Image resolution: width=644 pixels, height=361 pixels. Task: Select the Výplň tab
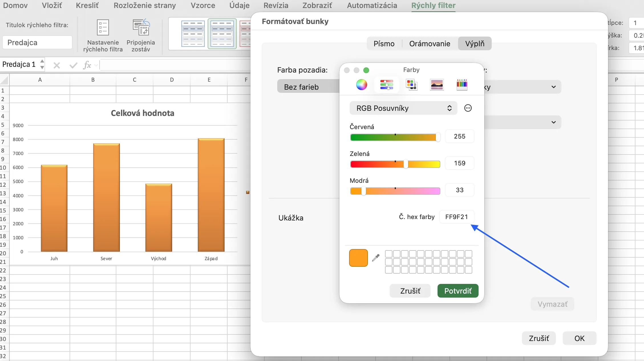(475, 43)
